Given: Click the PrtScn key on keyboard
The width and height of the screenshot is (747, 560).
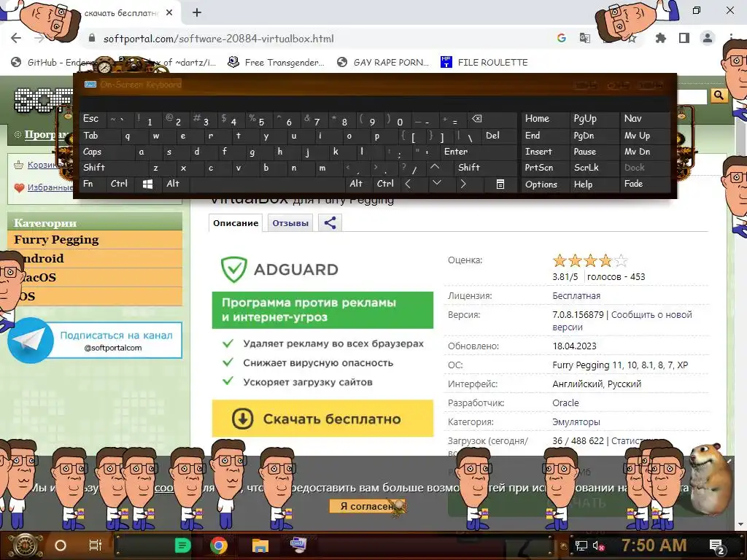Looking at the screenshot, I should pos(545,168).
